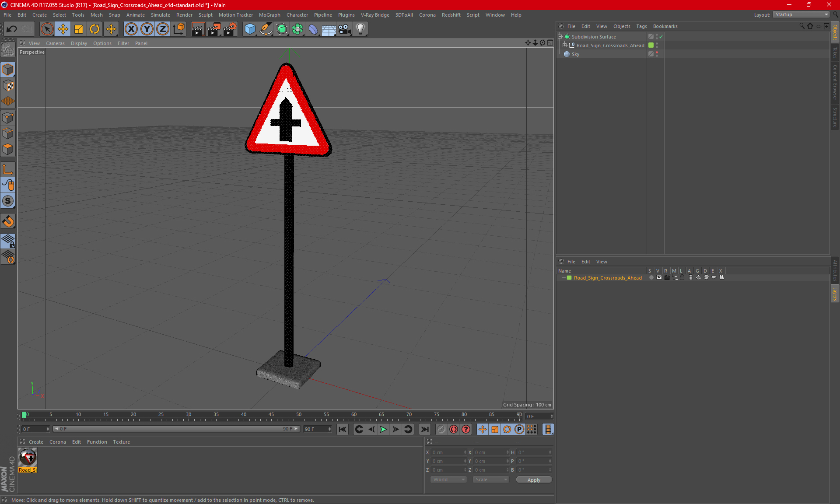840x504 pixels.
Task: Click Record active objects button
Action: coord(441,429)
